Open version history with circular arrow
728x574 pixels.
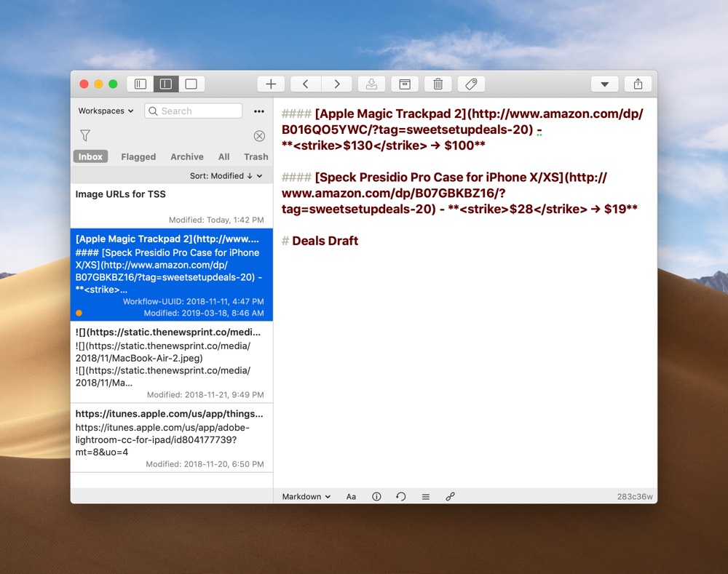[x=401, y=496]
